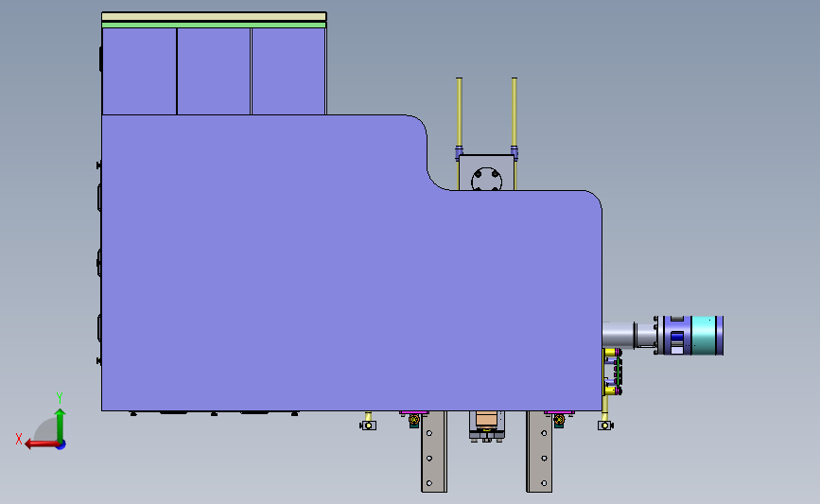Screen dimensions: 820x504
Task: Click the blue Z axis dot on triad
Action: click(61, 445)
